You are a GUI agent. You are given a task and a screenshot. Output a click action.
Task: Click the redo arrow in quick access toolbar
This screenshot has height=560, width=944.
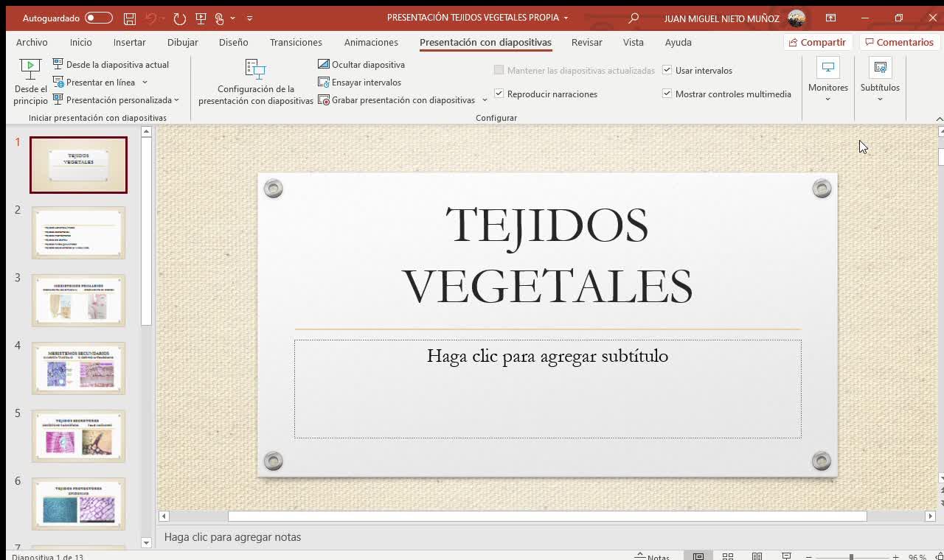180,18
